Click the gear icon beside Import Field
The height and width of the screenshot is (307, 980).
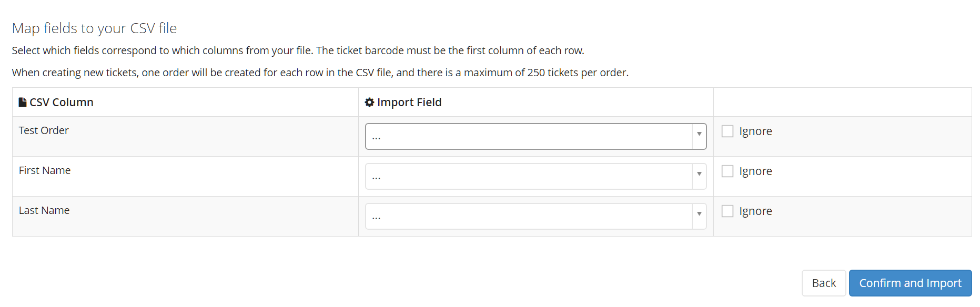pos(369,102)
